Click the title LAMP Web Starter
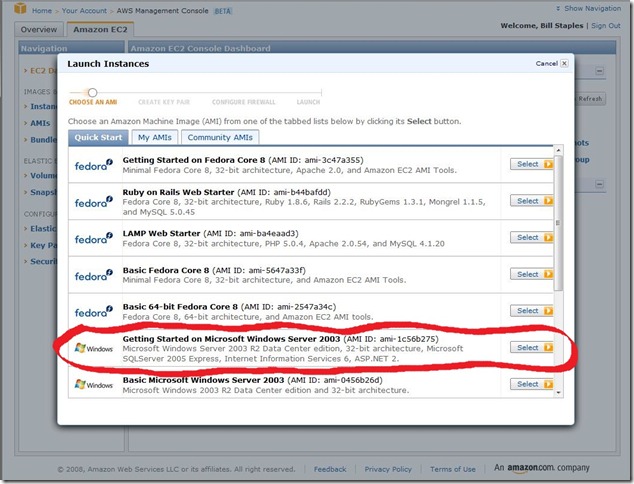The image size is (634, 484). click(x=161, y=233)
